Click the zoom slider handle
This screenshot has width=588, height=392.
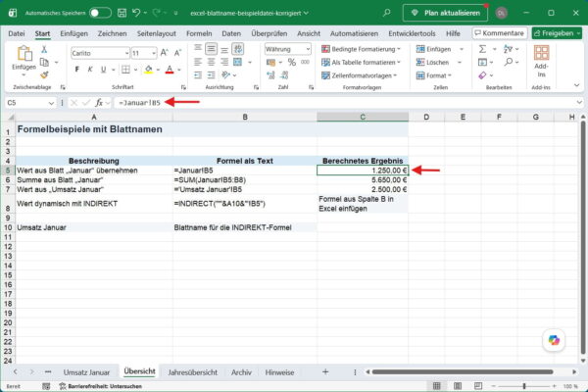click(524, 386)
